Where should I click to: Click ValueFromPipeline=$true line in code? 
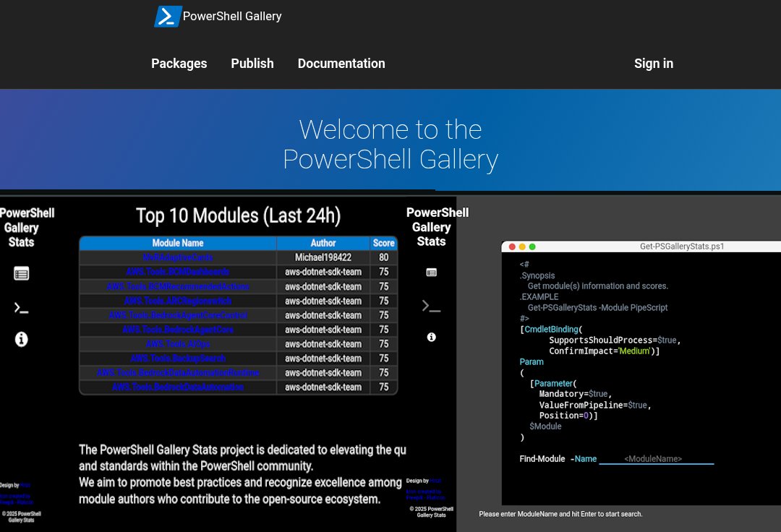[x=595, y=405]
